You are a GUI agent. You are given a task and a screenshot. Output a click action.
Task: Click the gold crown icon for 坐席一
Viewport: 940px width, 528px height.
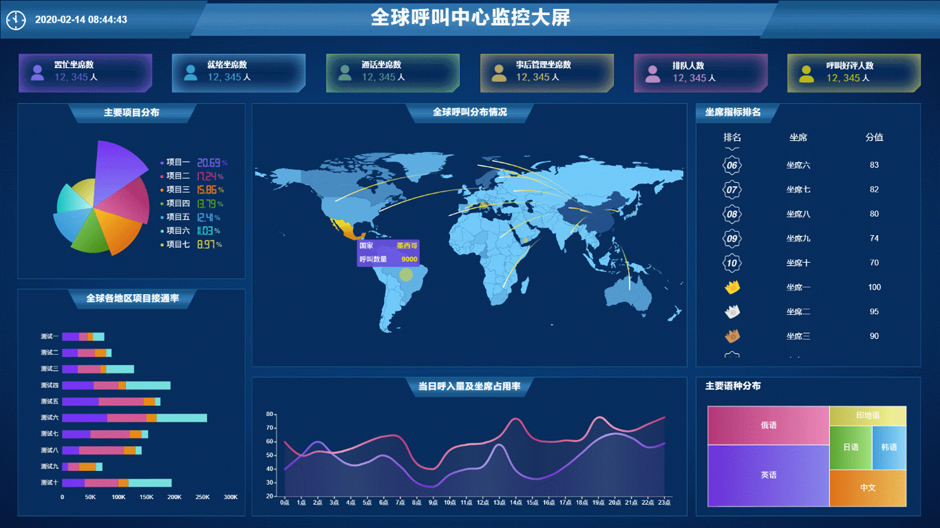(732, 288)
